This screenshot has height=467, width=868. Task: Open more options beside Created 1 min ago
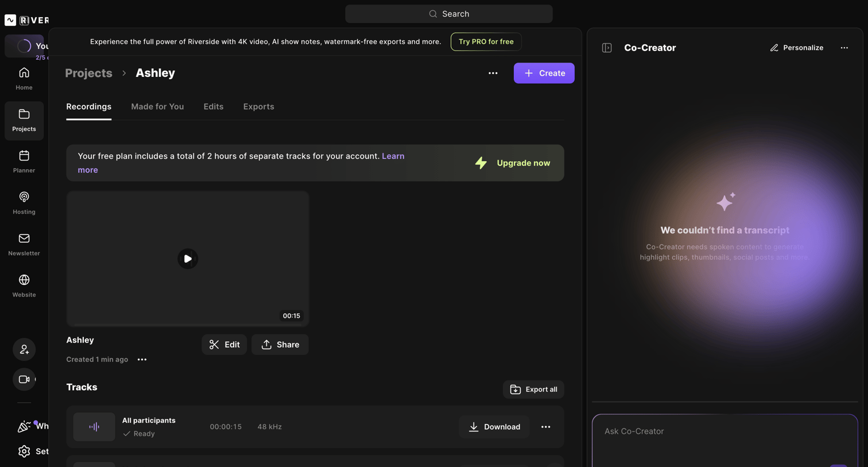coord(142,360)
